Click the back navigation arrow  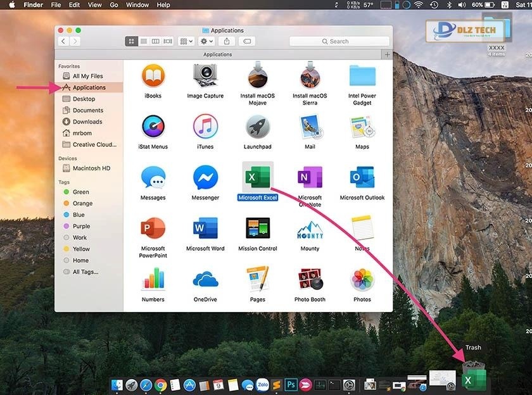coord(62,41)
